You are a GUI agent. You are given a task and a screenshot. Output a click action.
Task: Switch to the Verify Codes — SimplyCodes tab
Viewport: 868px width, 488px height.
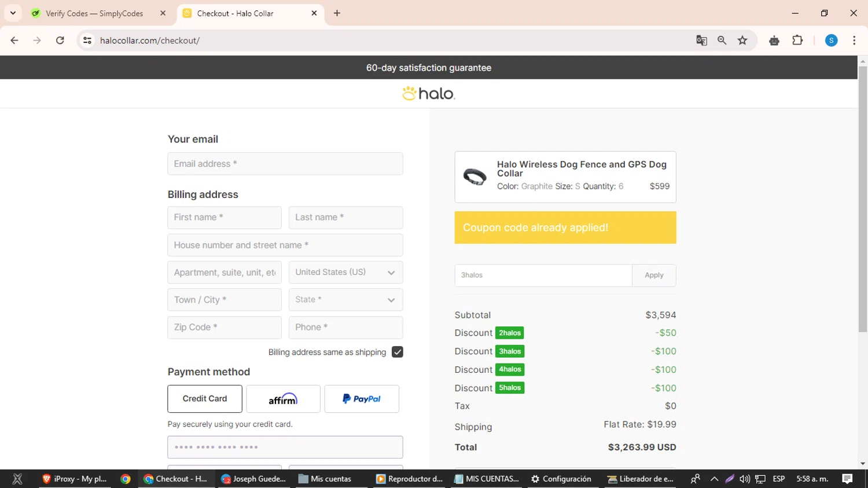pyautogui.click(x=94, y=13)
